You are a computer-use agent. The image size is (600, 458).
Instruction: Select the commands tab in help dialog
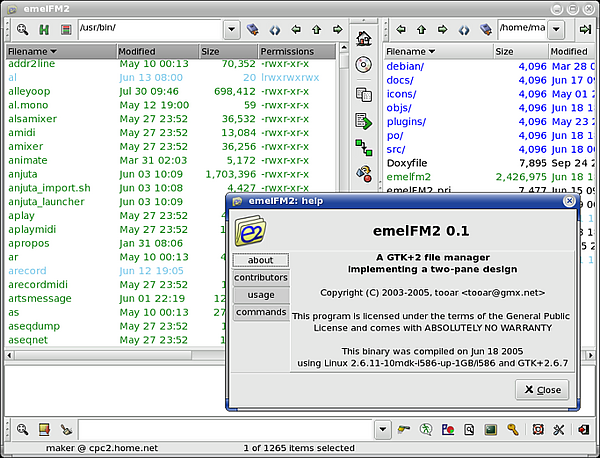[260, 313]
